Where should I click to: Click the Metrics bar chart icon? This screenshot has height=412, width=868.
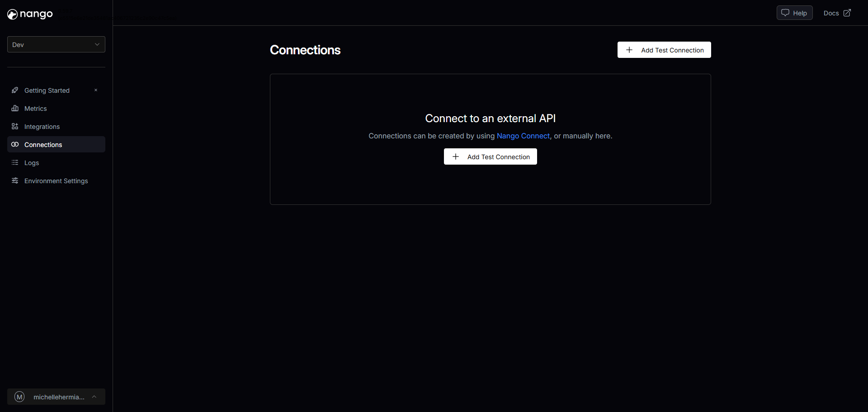(15, 109)
